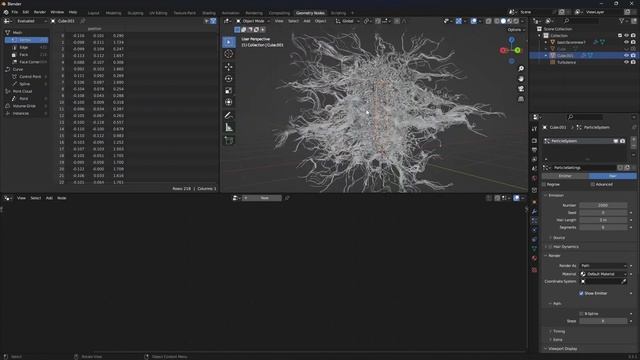The width and height of the screenshot is (640, 360).
Task: Open the viewport Add menu
Action: tap(307, 21)
